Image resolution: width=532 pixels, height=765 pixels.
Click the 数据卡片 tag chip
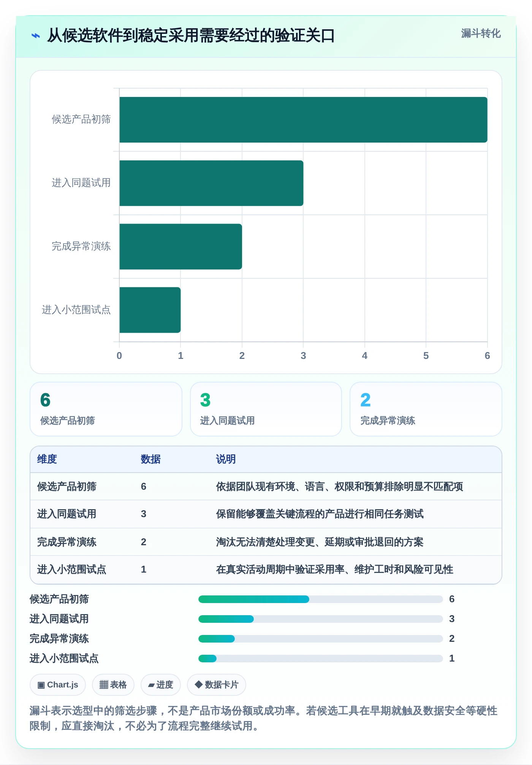[217, 685]
